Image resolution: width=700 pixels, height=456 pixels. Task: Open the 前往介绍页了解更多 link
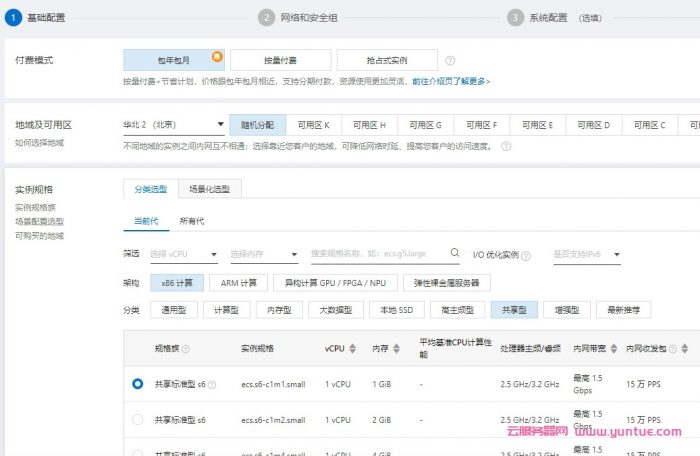(x=450, y=81)
